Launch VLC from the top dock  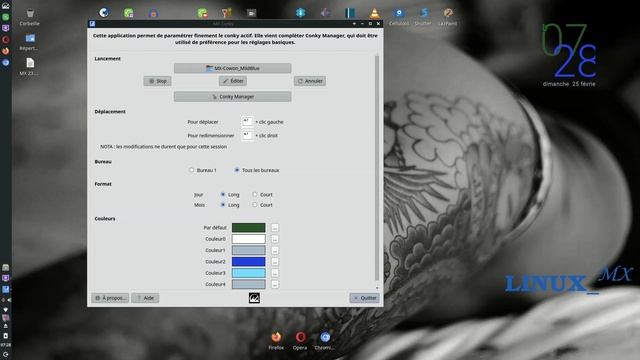click(374, 13)
